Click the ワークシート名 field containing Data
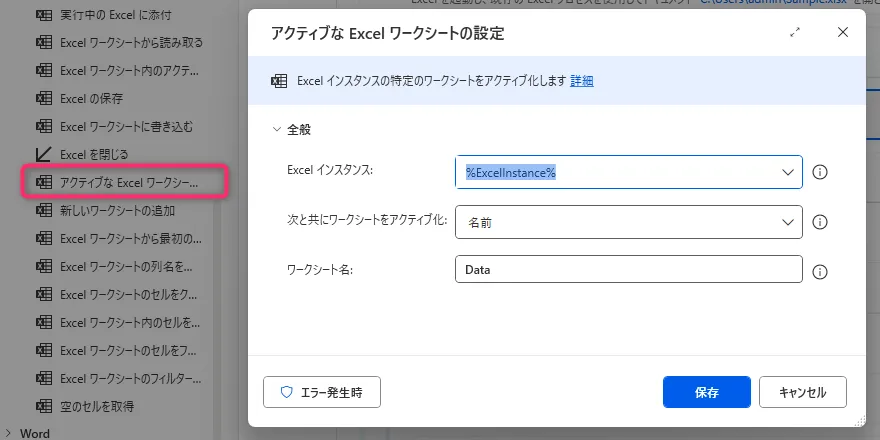 pos(628,271)
